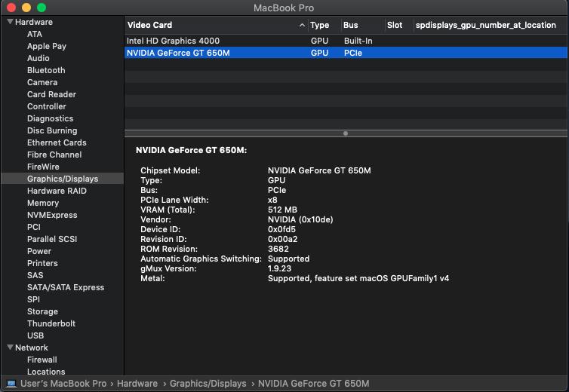569x392 pixels.
Task: Click the Hardware category header
Action: [x=34, y=22]
